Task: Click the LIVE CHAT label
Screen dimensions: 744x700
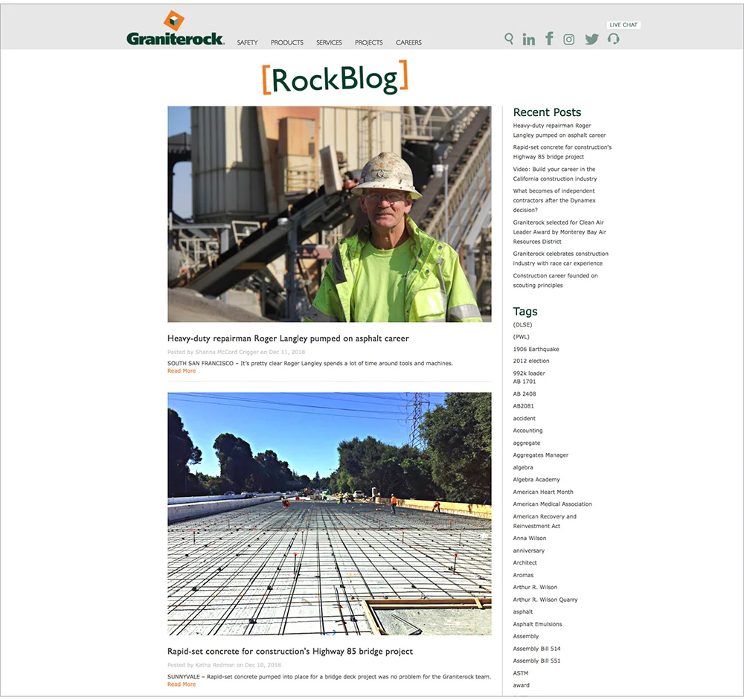Action: point(623,25)
